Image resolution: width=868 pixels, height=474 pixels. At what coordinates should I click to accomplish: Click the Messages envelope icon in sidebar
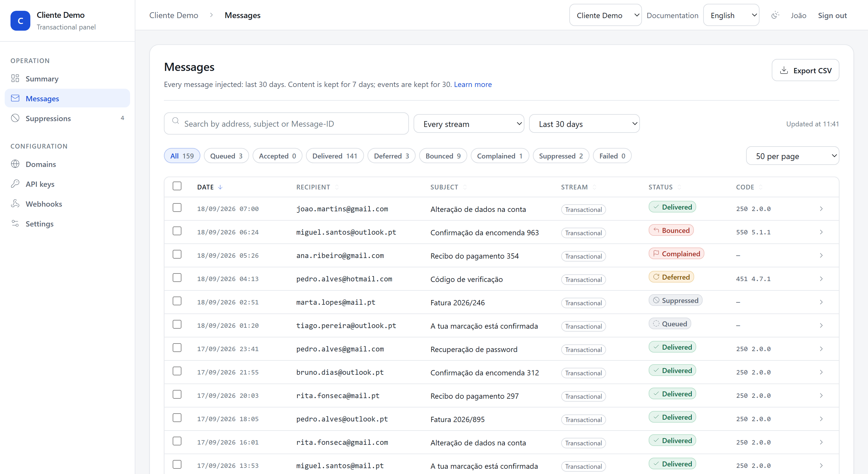pyautogui.click(x=15, y=98)
